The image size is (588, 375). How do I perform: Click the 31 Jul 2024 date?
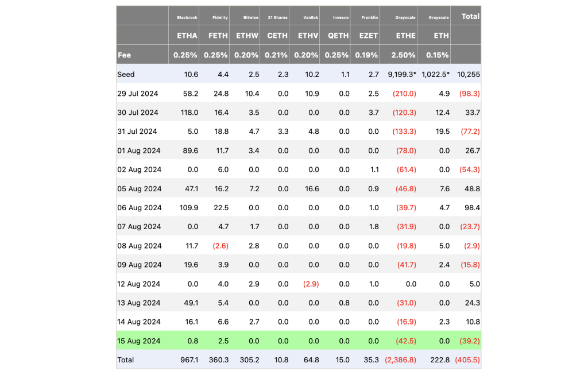click(x=137, y=132)
